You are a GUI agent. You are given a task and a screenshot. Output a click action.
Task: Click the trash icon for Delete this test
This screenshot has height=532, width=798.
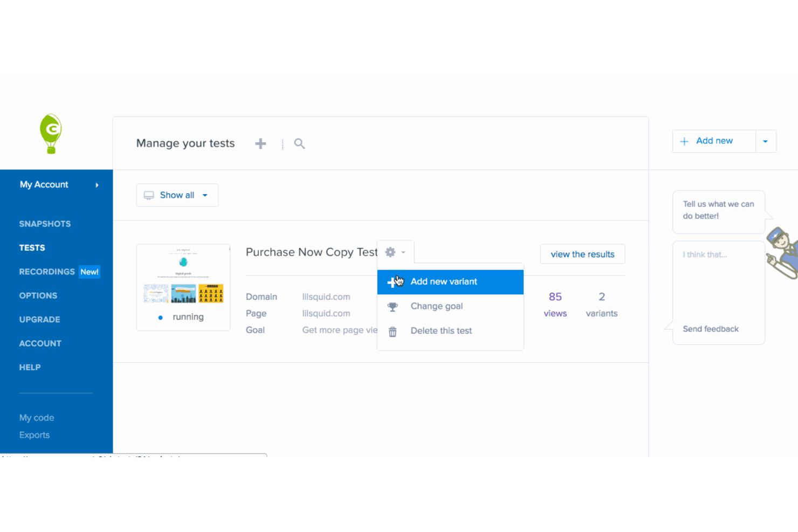pyautogui.click(x=393, y=331)
